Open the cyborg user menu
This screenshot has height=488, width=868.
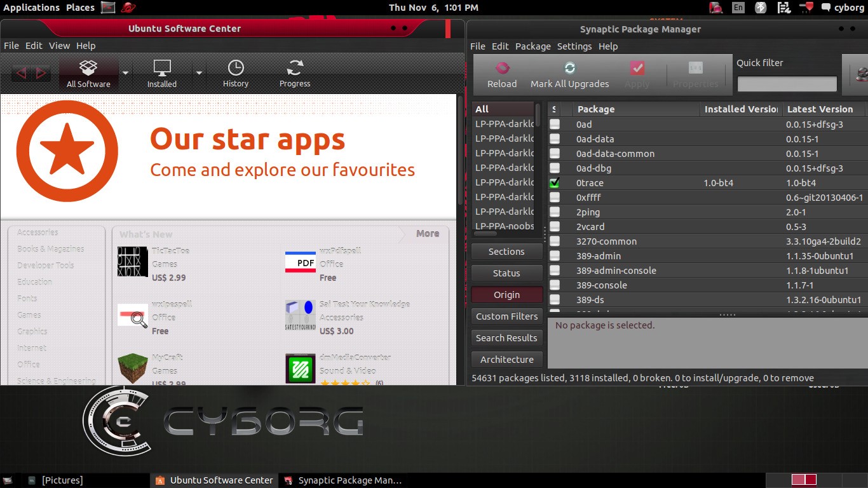pos(843,8)
